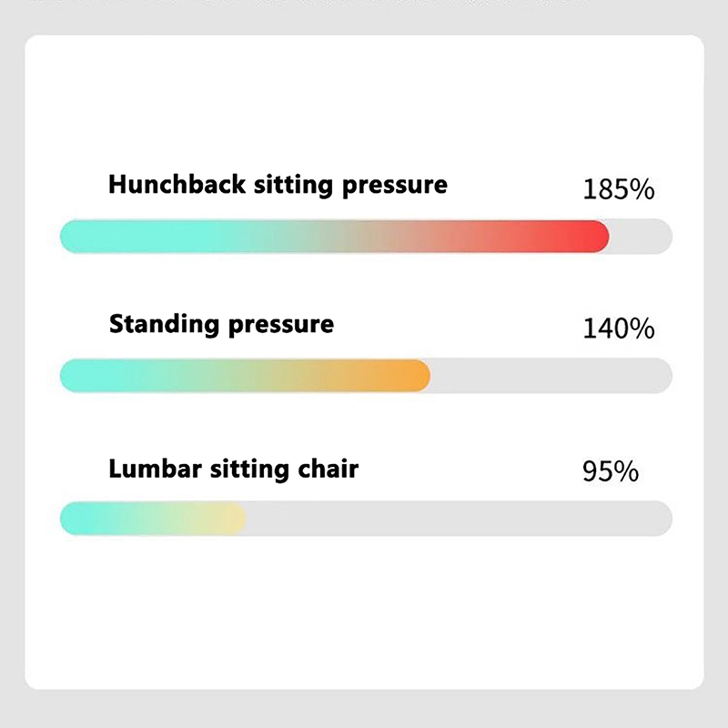Viewport: 728px width, 728px height.
Task: Click the 95% percentage value
Action: coord(610,473)
